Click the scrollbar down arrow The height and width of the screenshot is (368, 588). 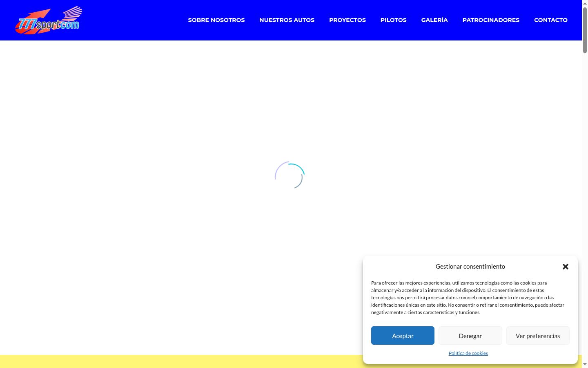click(585, 364)
